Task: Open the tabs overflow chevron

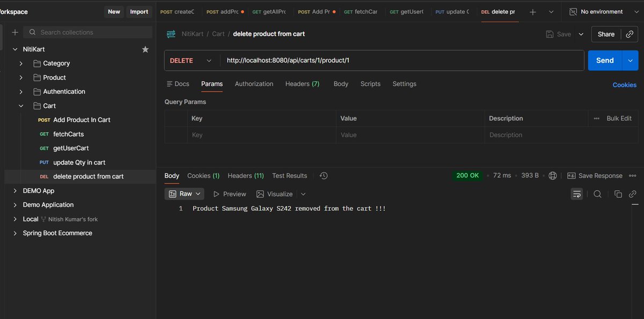Action: pyautogui.click(x=551, y=12)
